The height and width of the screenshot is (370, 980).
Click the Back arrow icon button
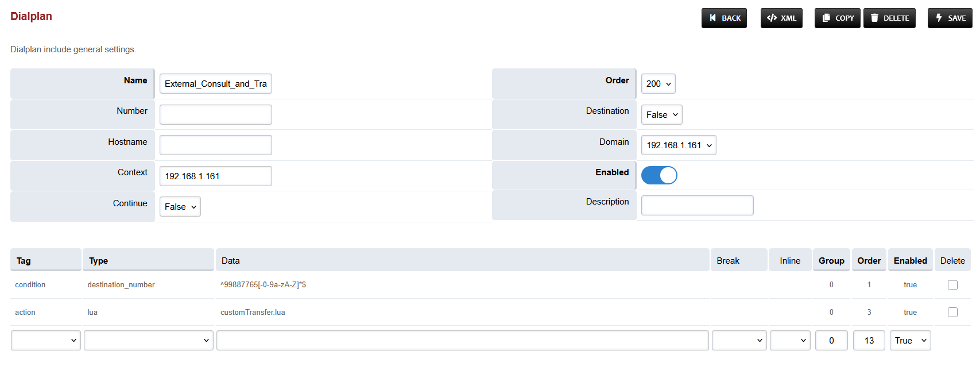coord(712,18)
